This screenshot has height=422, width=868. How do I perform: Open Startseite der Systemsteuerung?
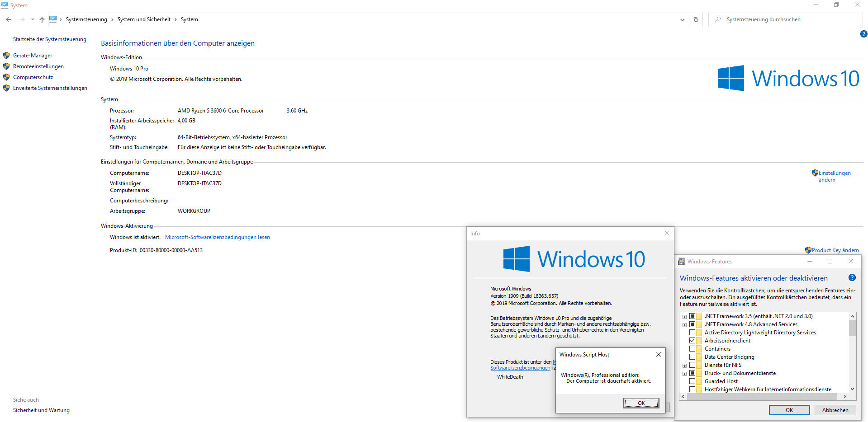click(x=50, y=39)
